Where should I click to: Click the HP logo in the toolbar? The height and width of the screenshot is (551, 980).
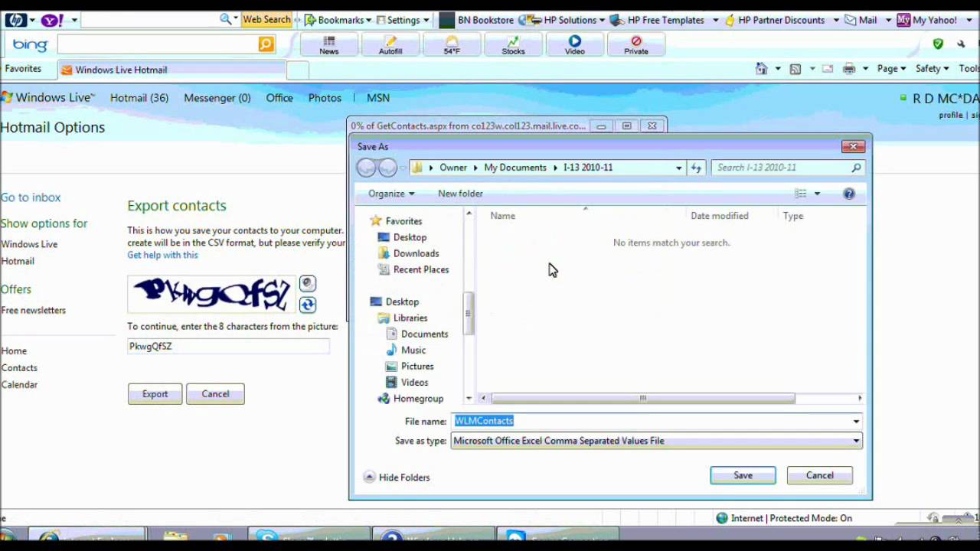pos(15,20)
